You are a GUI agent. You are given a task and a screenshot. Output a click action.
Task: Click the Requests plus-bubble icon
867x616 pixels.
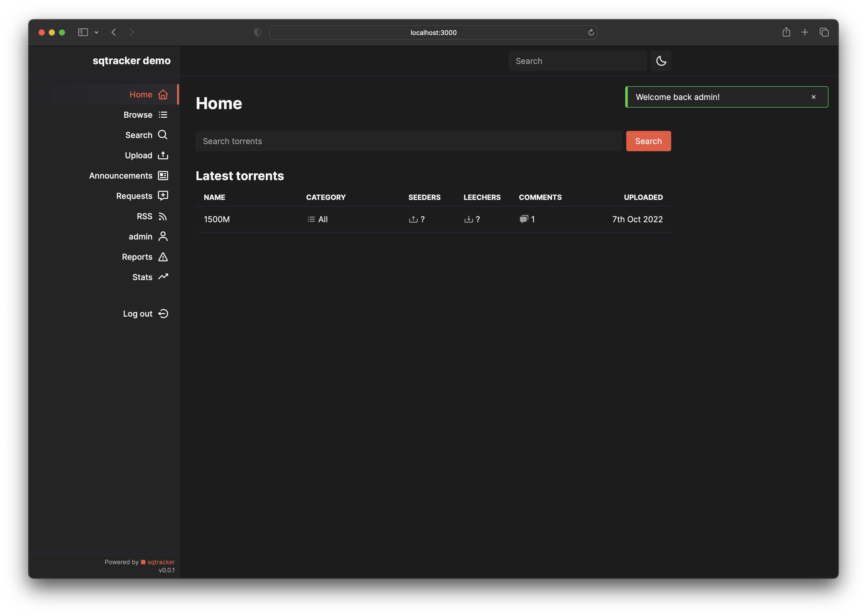tap(163, 196)
